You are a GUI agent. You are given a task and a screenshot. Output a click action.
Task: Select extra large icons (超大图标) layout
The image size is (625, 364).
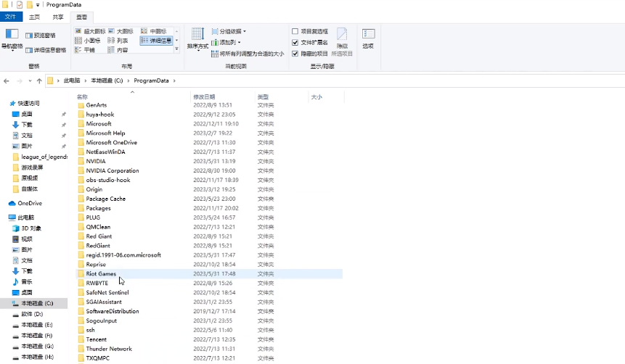coord(90,31)
